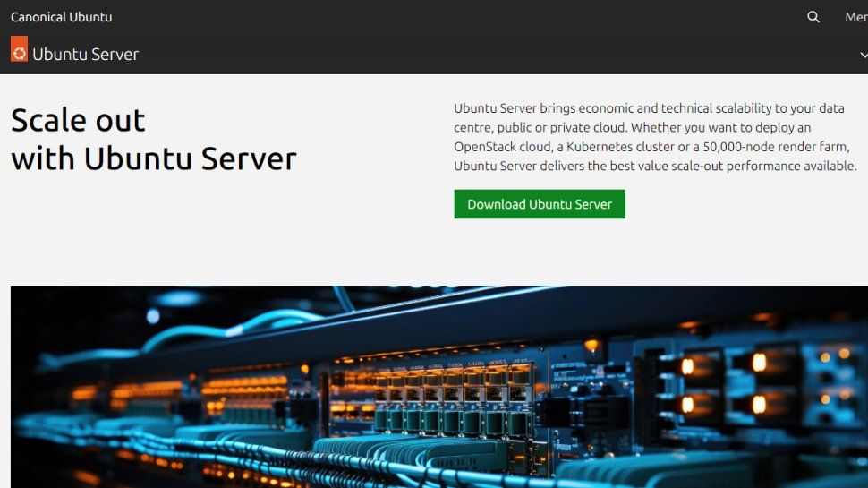Expand the Ubuntu Server navigation chevron
This screenshot has height=488, width=868.
[864, 55]
